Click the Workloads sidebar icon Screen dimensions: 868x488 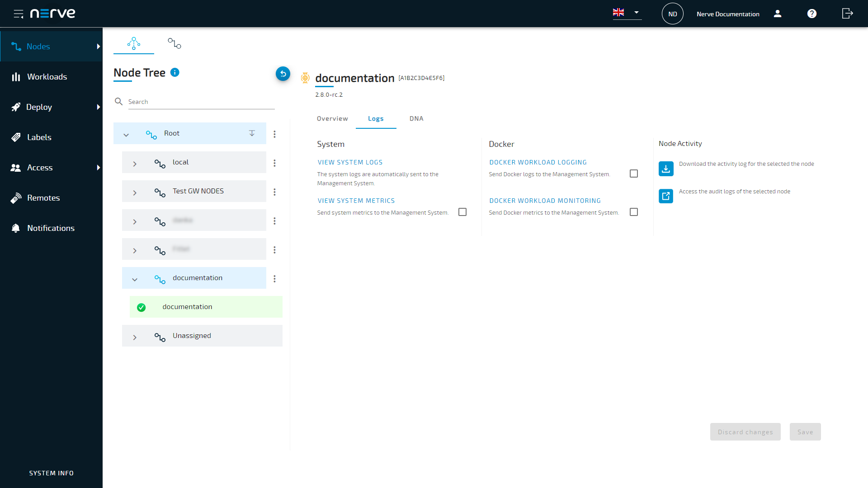click(17, 76)
